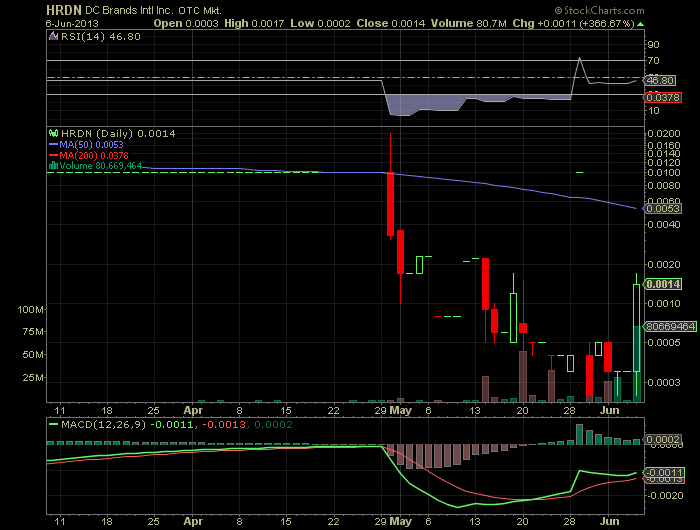
Task: Click the 0.0010 price axis label
Action: (x=663, y=304)
